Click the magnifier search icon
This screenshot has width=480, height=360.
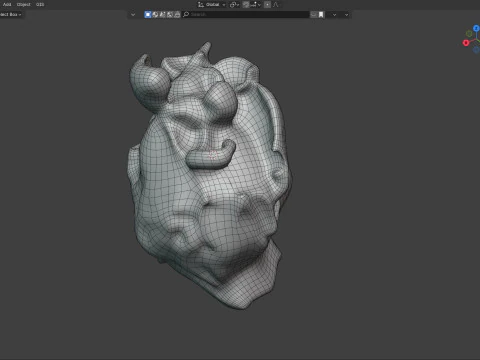pos(186,14)
